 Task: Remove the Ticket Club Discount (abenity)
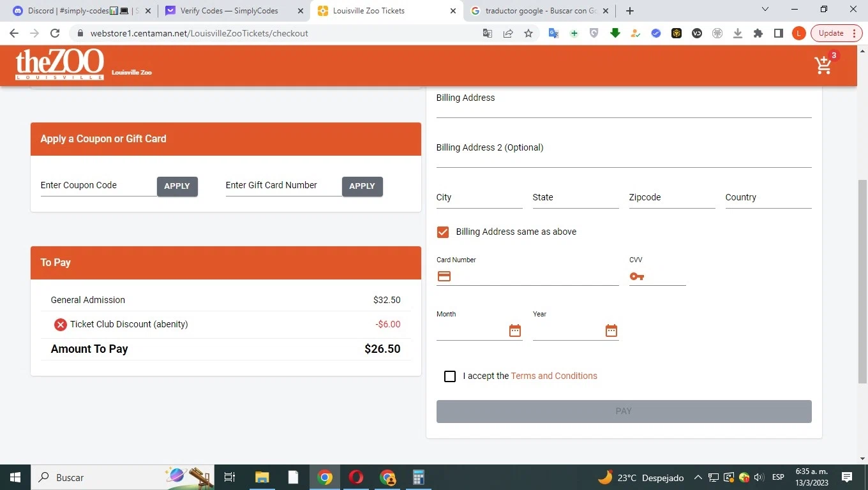[61, 325]
